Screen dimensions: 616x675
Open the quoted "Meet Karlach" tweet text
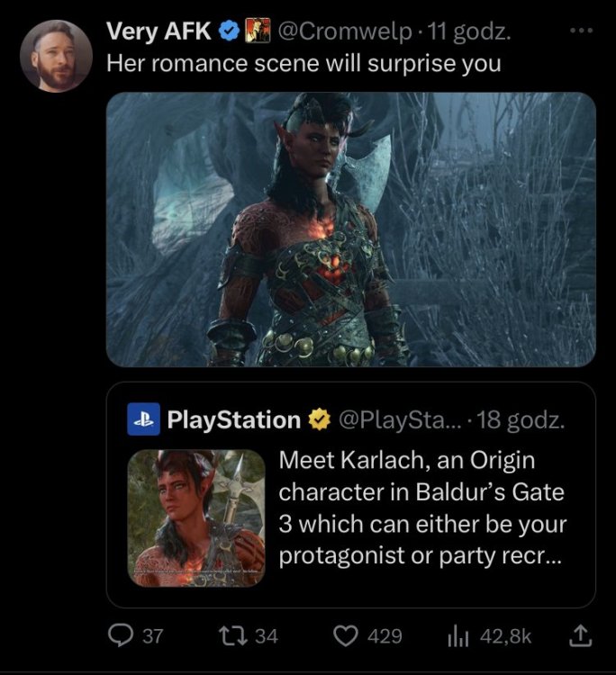coord(421,508)
